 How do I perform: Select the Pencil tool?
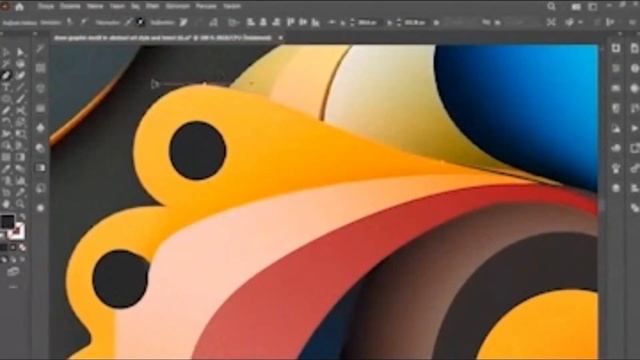(x=6, y=110)
